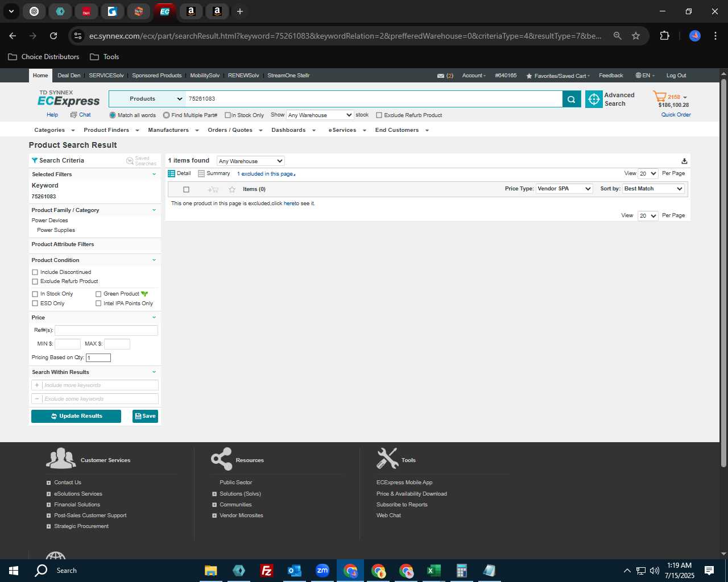The image size is (728, 582).
Task: Click the MIN $ price field
Action: [68, 344]
